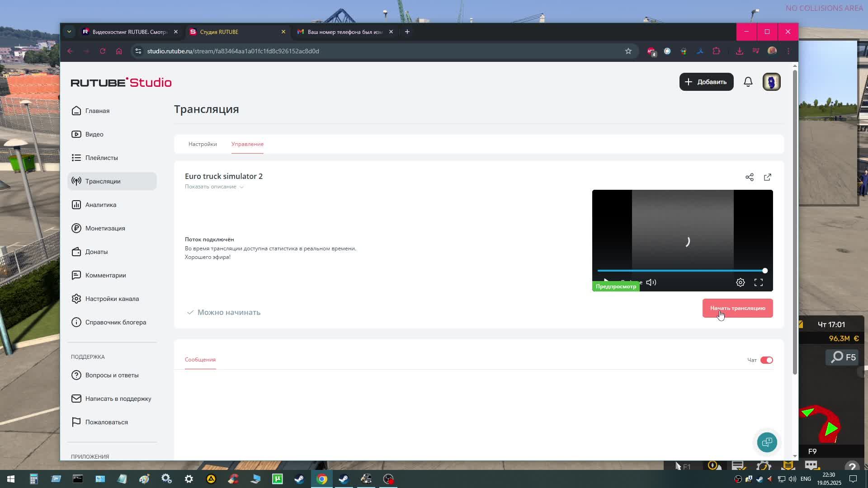Open the adblock extension icon
This screenshot has width=868, height=488.
pyautogui.click(x=651, y=51)
